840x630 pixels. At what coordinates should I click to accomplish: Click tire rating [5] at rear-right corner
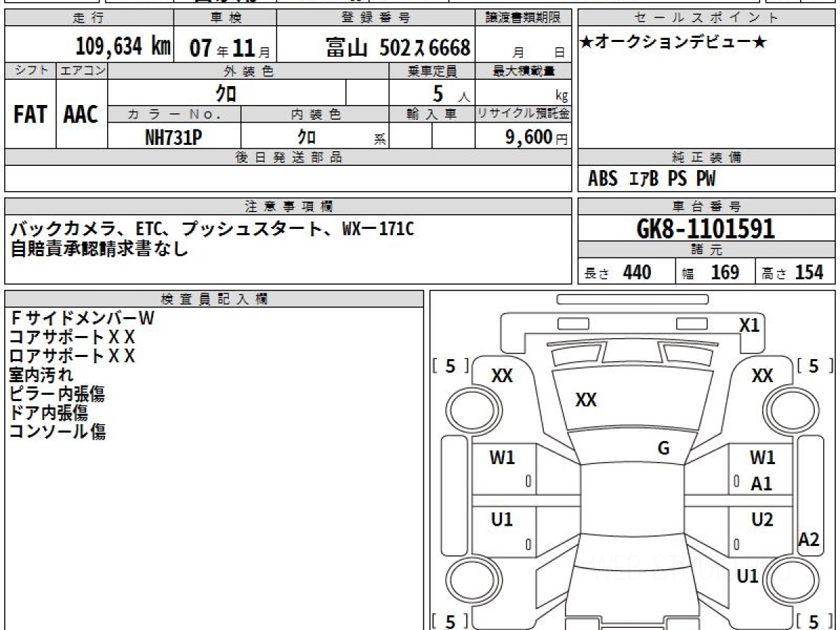tap(813, 621)
